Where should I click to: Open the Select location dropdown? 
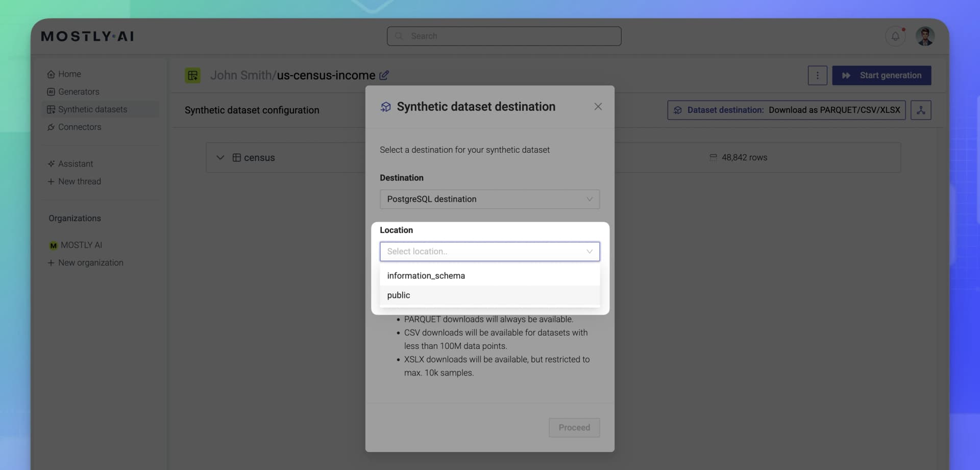(489, 251)
